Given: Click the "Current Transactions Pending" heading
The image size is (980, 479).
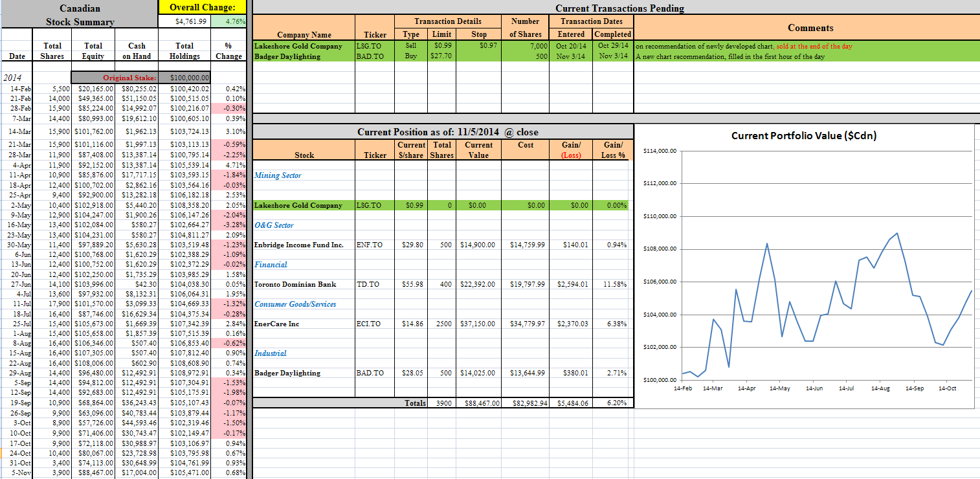Looking at the screenshot, I should 619,8.
